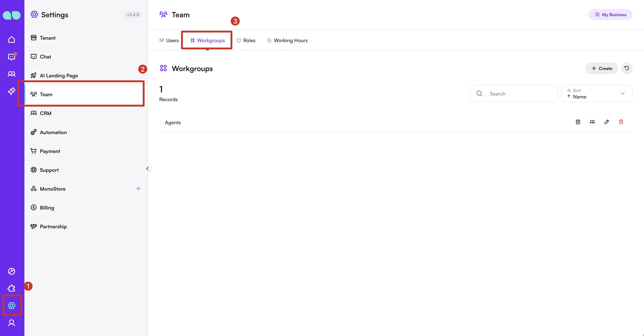Open the My Business button
Image resolution: width=644 pixels, height=336 pixels.
[610, 15]
